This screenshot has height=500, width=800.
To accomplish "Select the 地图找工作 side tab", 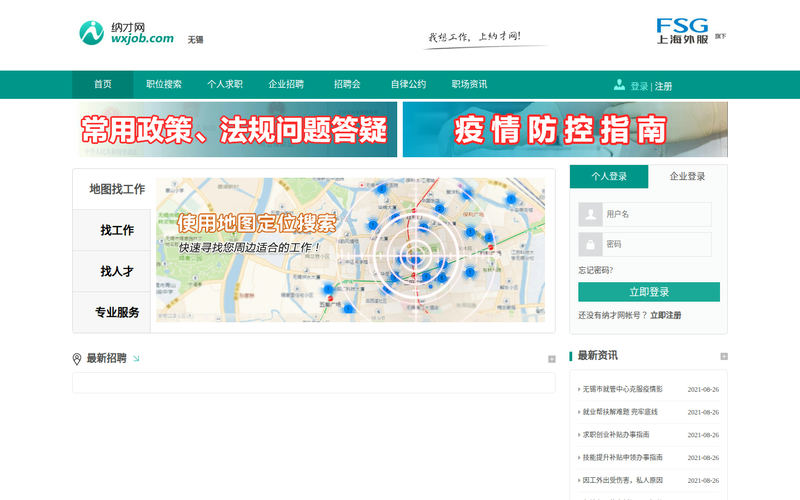I will [x=112, y=189].
